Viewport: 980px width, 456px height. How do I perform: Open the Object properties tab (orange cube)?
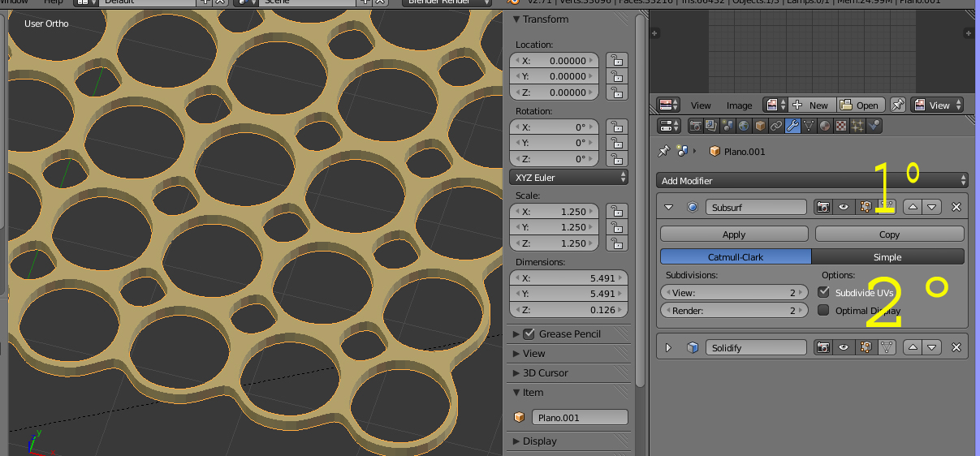[x=760, y=126]
